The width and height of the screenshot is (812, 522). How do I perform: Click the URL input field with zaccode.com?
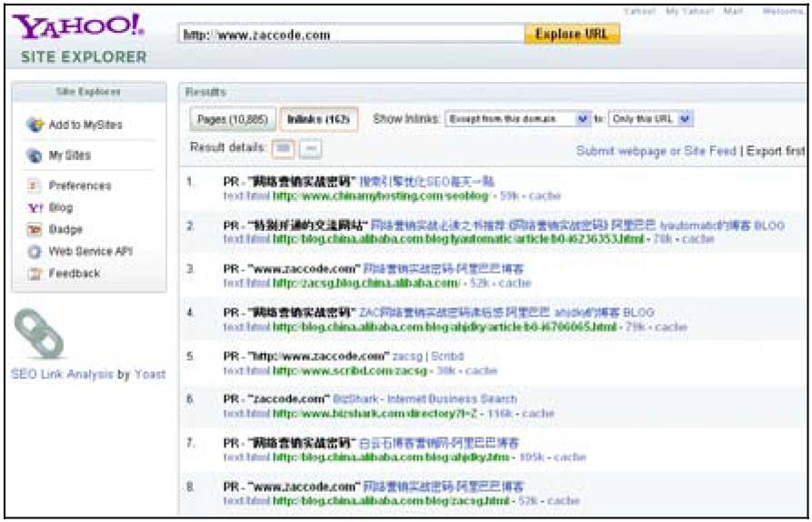[352, 35]
